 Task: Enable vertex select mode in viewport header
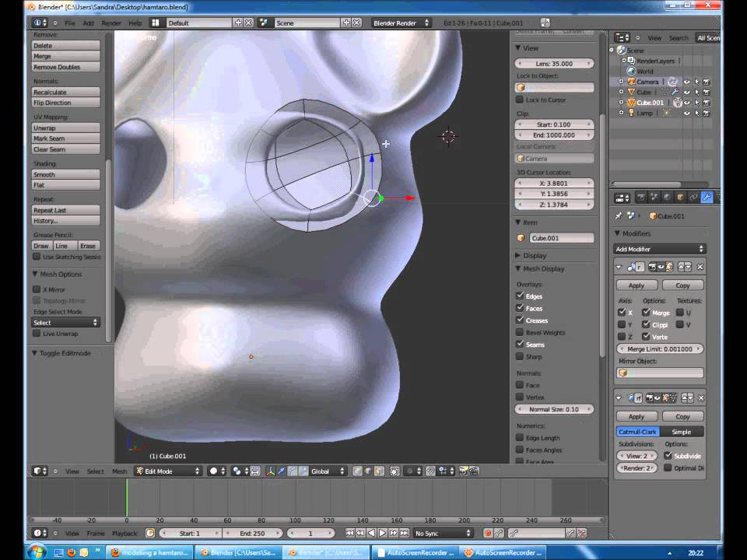[x=357, y=471]
